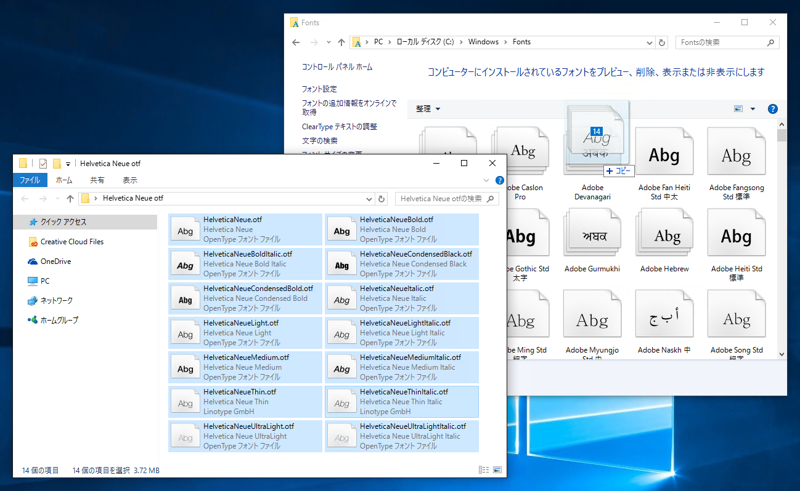The height and width of the screenshot is (491, 800).
Task: Go up one folder in Helvetica Neue window
Action: tap(70, 199)
